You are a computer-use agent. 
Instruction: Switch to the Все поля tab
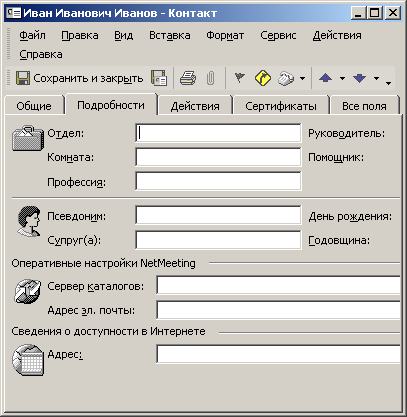pyautogui.click(x=364, y=106)
